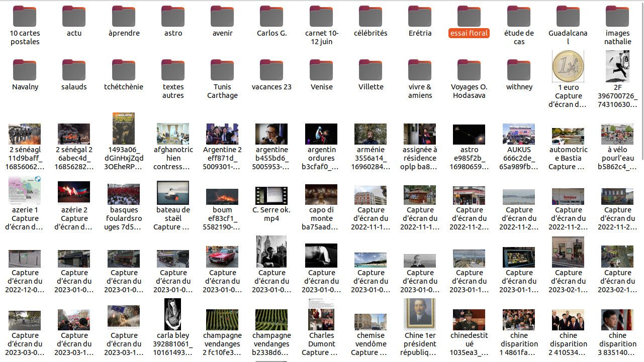Open the "Venise" folder
Screen dimensions: 644x362
click(321, 70)
